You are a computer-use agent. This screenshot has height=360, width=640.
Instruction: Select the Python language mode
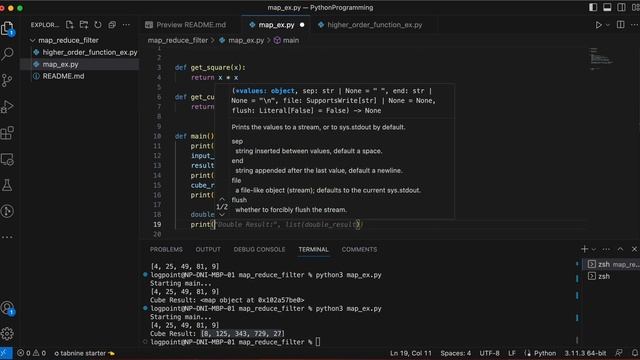[545, 353]
